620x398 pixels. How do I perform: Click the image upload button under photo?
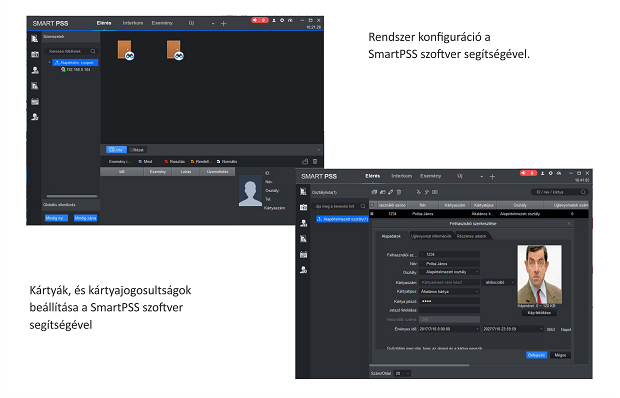[539, 313]
